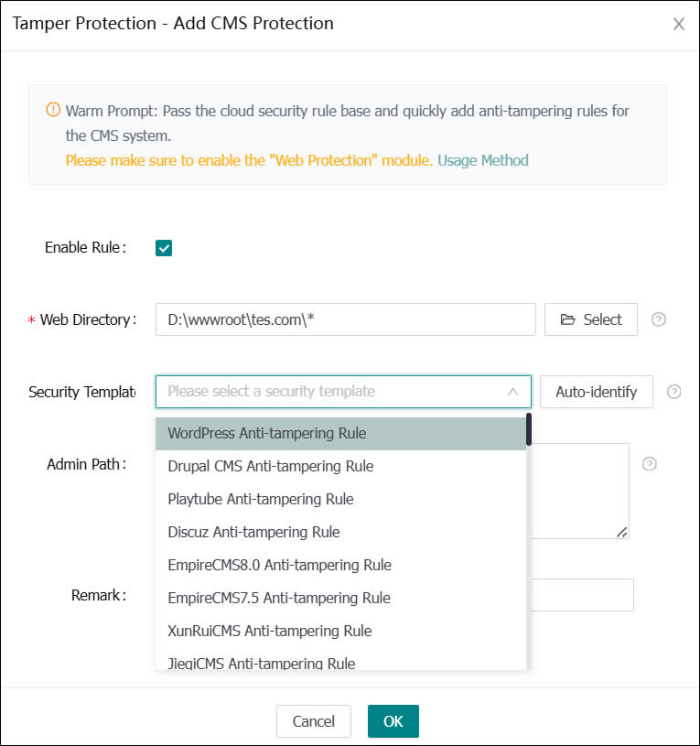Click the warning icon beside Warm Prompt

[x=53, y=111]
